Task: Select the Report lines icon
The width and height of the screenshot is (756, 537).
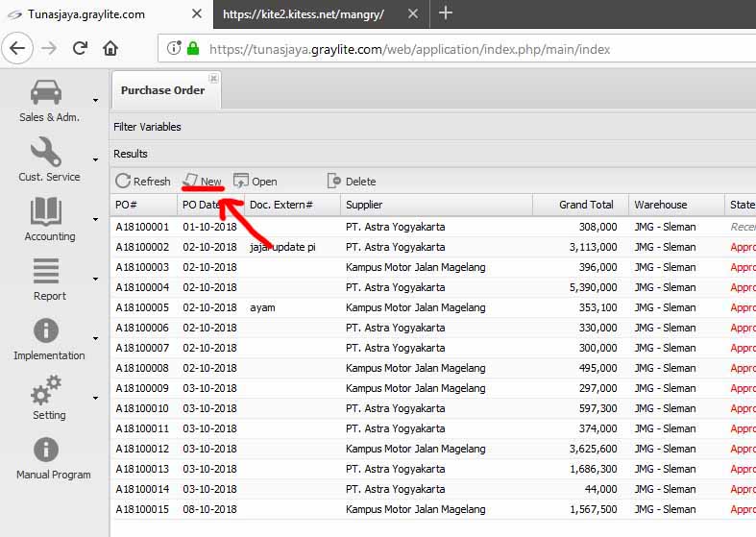Action: point(46,271)
